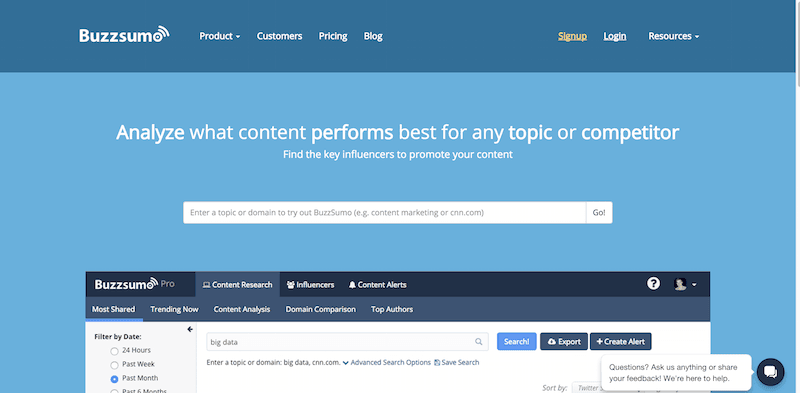This screenshot has width=800, height=393.
Task: Select the 24 Hours date filter
Action: click(x=114, y=351)
